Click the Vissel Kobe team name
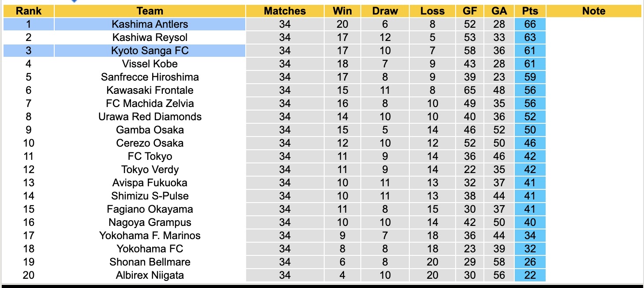Image resolution: width=644 pixels, height=288 pixels. [150, 64]
